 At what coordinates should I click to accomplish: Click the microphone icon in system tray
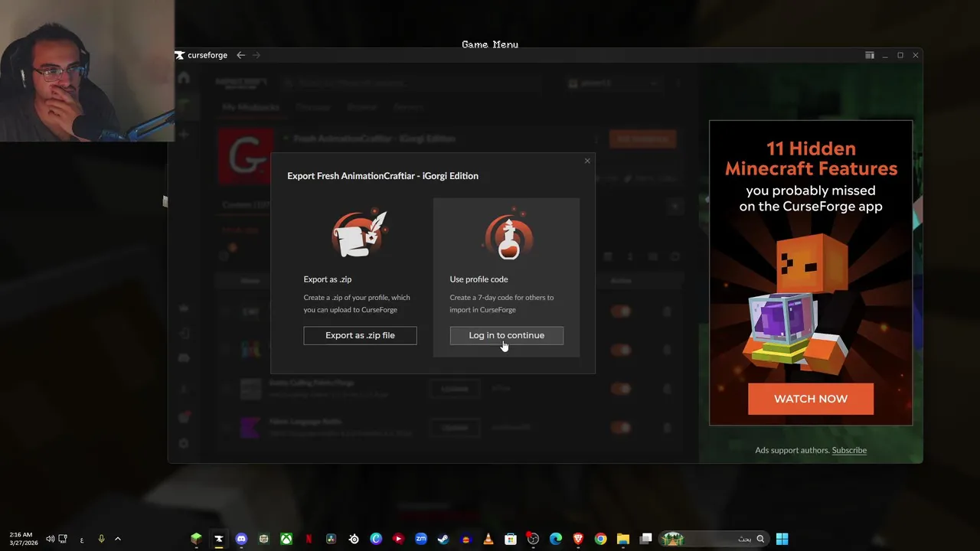(x=101, y=539)
